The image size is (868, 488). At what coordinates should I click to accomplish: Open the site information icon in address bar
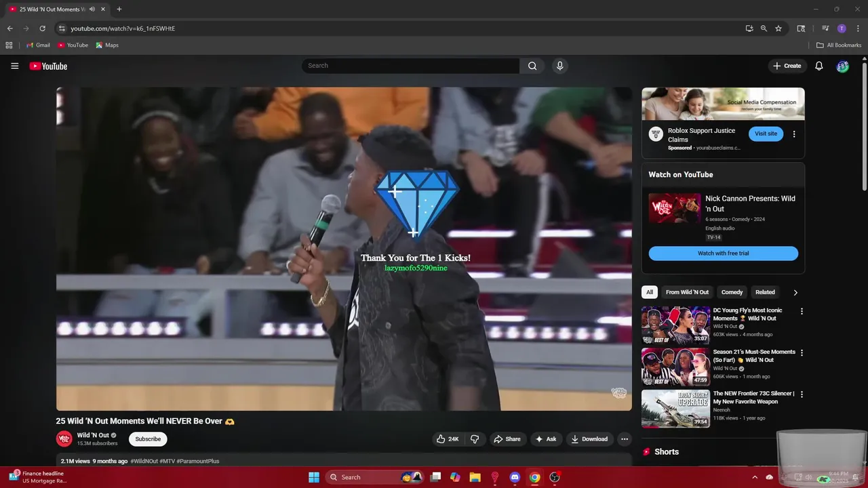(x=62, y=28)
